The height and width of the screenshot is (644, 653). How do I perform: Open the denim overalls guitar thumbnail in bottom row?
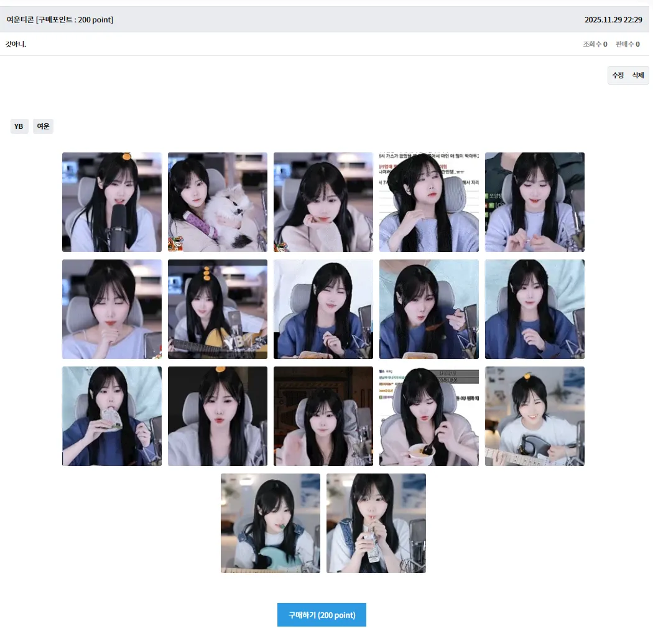point(271,523)
